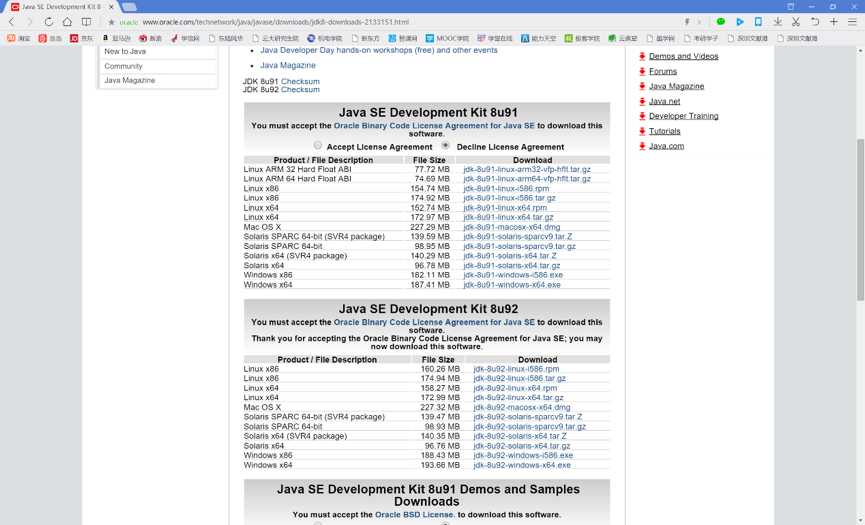The width and height of the screenshot is (865, 525).
Task: Open the JDK 8u91 Checksum link
Action: (300, 81)
